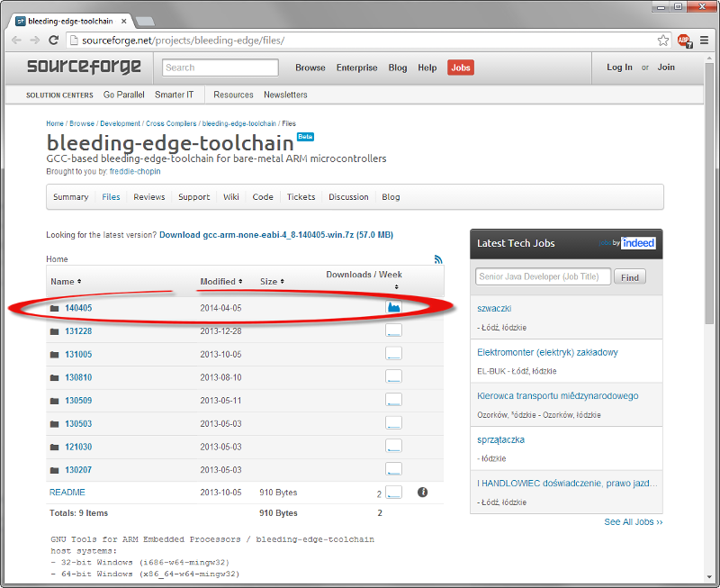Open the project Blog tab
The image size is (720, 588).
[x=391, y=197]
